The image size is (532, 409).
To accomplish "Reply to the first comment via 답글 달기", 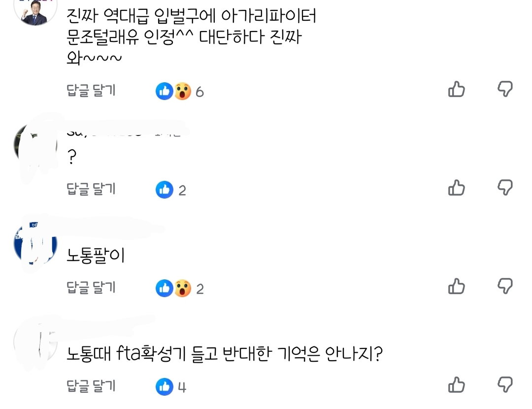I will (x=91, y=90).
